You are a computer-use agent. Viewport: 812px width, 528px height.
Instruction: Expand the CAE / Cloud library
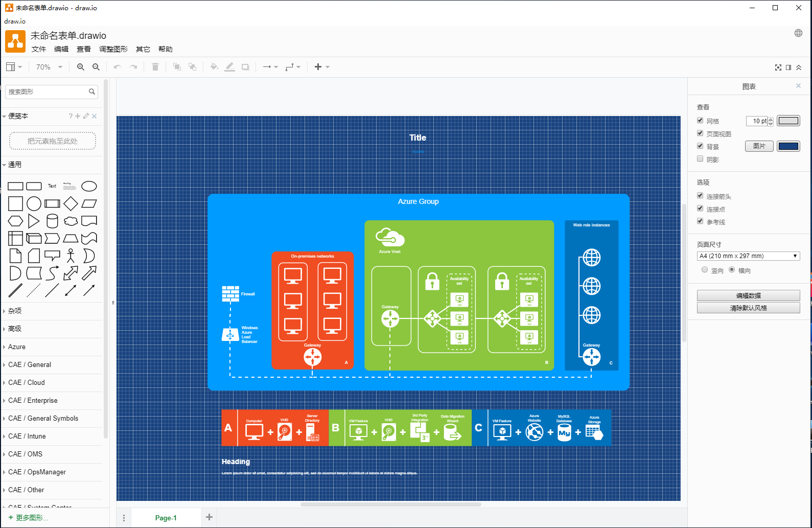[52, 382]
